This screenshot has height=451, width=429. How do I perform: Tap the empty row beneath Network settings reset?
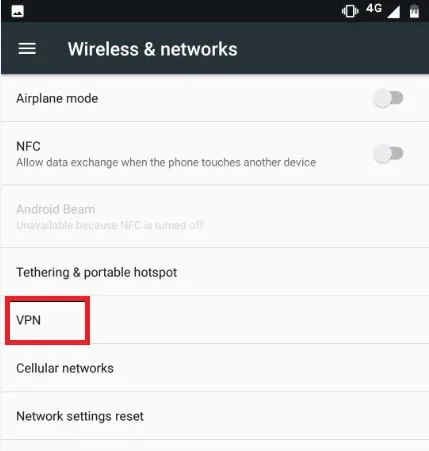click(214, 446)
